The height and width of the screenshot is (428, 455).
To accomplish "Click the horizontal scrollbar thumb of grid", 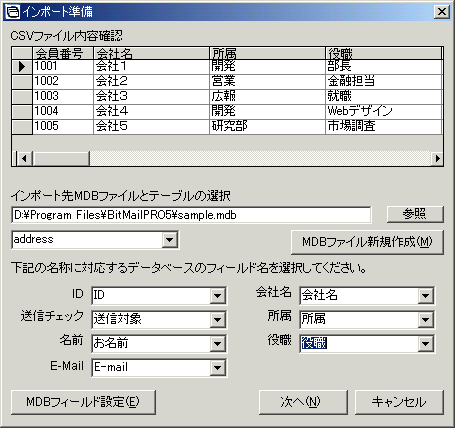I will pyautogui.click(x=61, y=158).
